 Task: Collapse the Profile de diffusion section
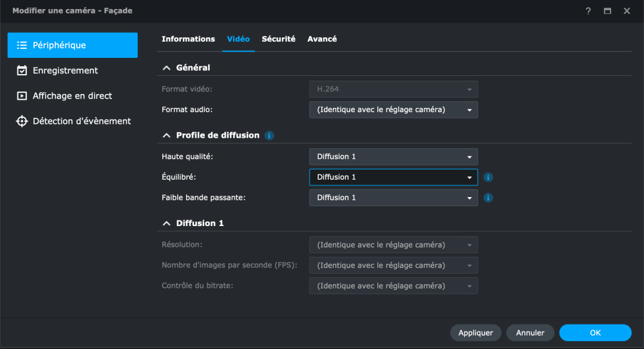coord(167,136)
